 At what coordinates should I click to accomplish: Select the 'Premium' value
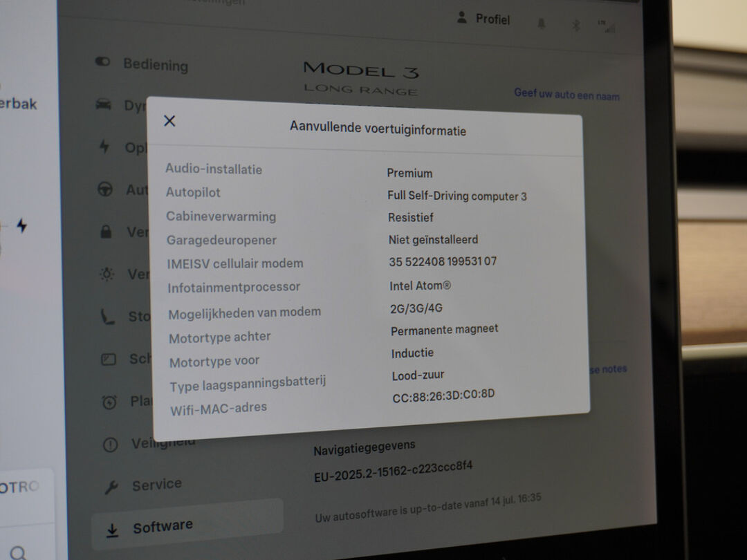409,174
